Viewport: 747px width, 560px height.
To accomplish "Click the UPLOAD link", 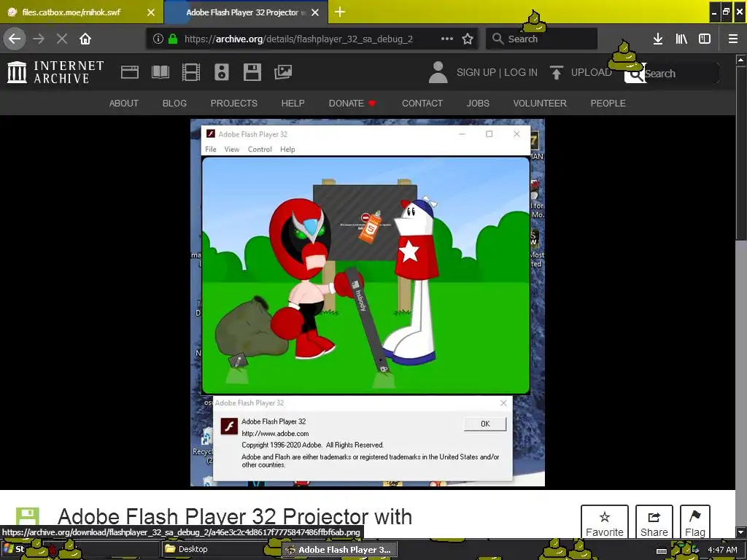I will pyautogui.click(x=591, y=72).
